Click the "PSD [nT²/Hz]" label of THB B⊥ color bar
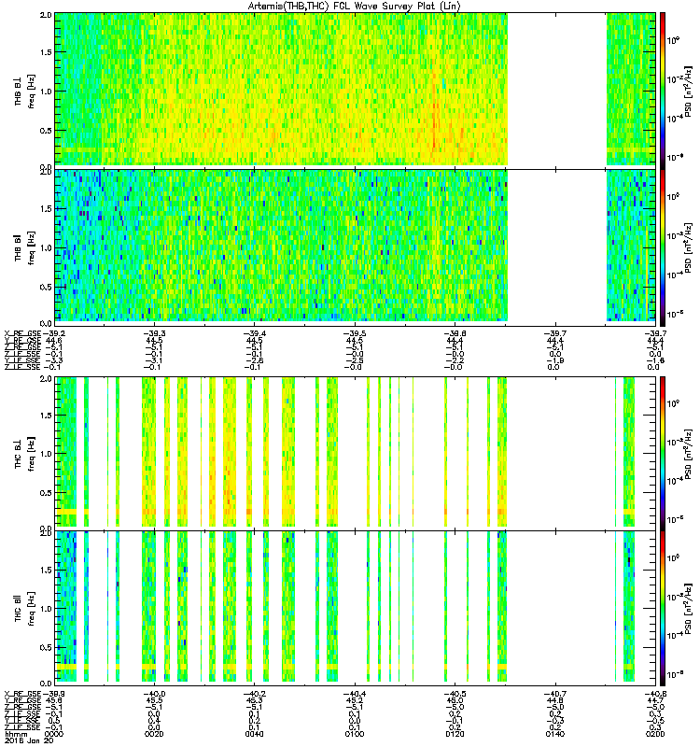 pyautogui.click(x=688, y=91)
